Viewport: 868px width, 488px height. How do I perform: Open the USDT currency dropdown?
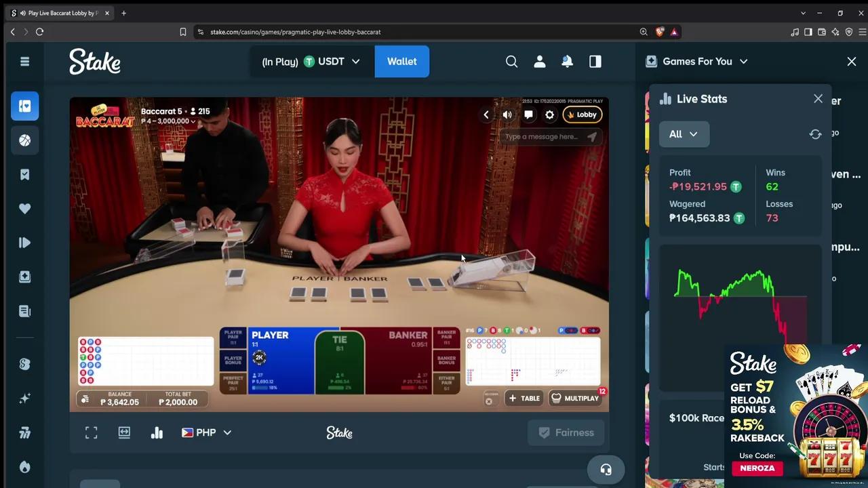pos(311,62)
